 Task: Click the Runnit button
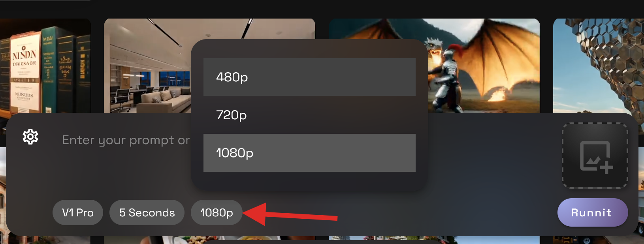point(593,212)
